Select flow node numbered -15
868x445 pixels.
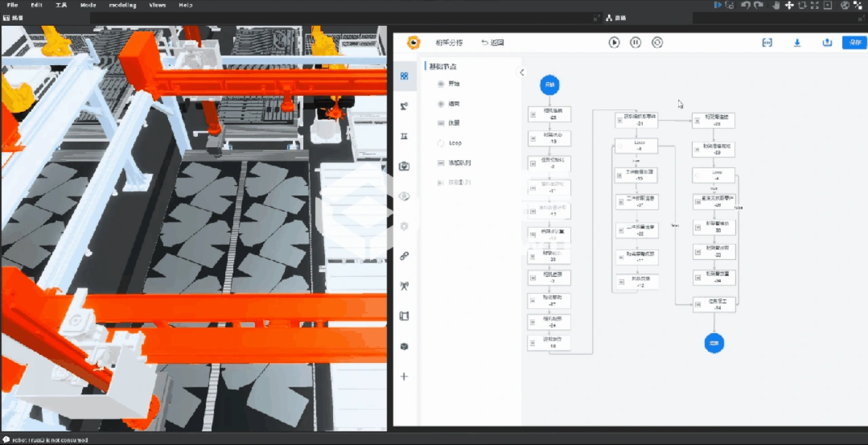(637, 175)
